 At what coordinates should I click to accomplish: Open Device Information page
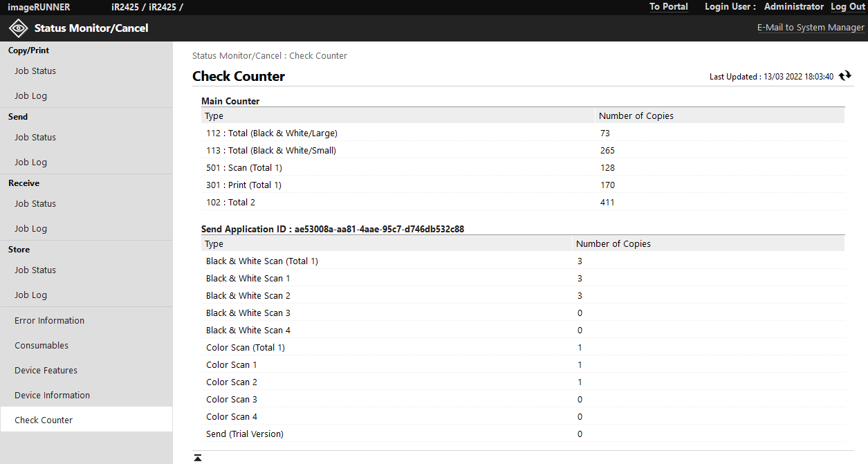pyautogui.click(x=52, y=396)
